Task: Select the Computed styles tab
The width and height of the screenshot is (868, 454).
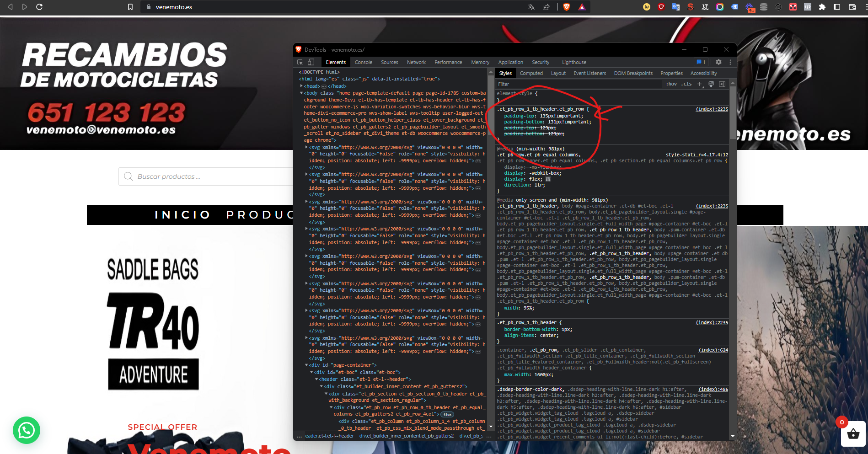Action: (x=531, y=73)
